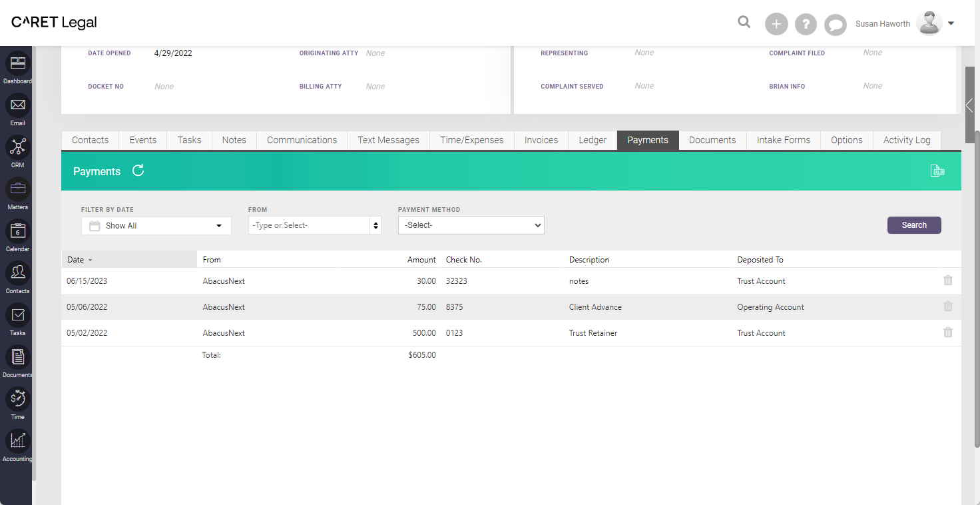Open the Time sidebar icon
The image size is (980, 505).
click(x=18, y=399)
